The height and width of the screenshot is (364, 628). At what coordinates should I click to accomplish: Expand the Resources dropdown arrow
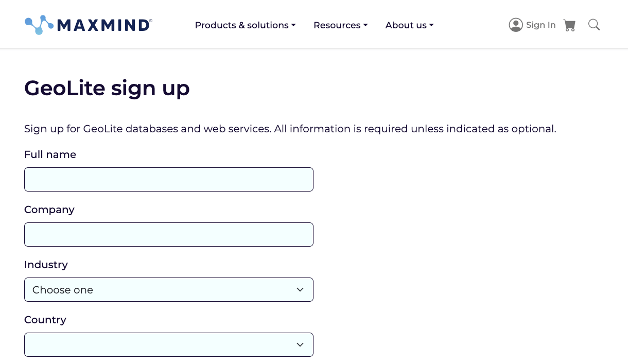click(x=365, y=25)
